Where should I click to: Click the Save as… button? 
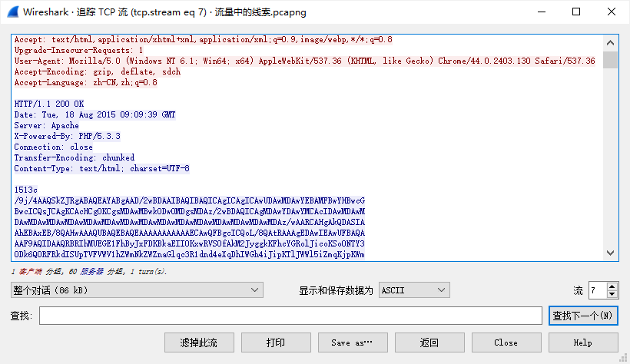353,342
